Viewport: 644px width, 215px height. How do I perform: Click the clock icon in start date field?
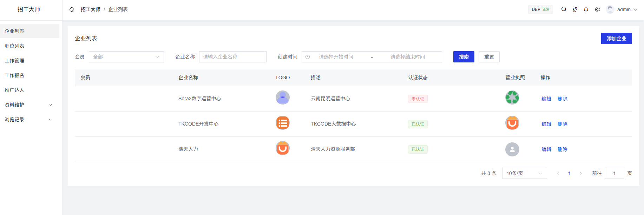(308, 57)
